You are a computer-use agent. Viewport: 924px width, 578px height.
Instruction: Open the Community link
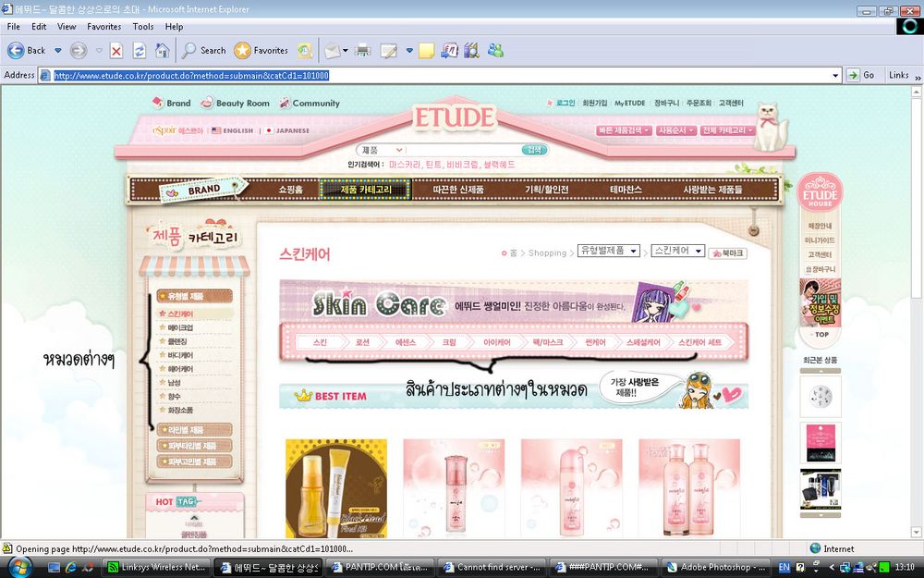(310, 103)
